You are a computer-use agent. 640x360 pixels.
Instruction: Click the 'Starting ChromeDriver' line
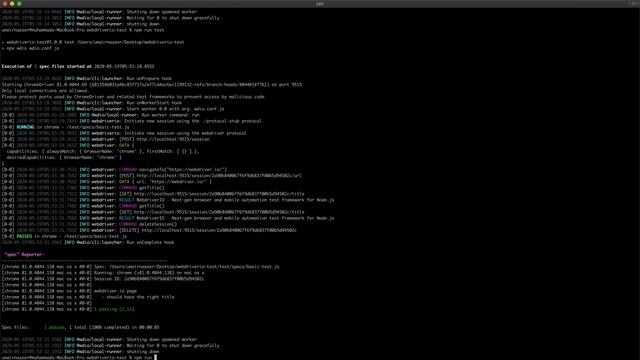click(x=151, y=84)
